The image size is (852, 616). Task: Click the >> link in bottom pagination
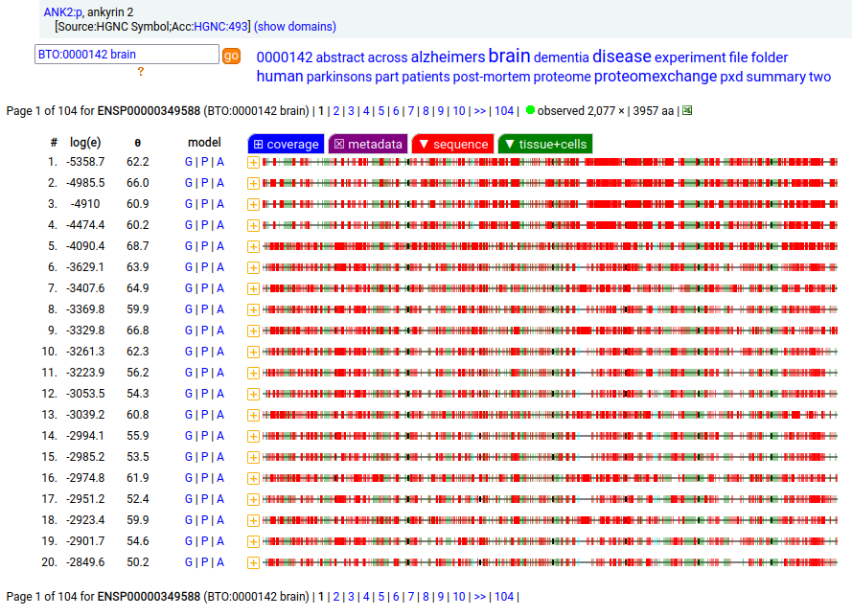pos(480,597)
